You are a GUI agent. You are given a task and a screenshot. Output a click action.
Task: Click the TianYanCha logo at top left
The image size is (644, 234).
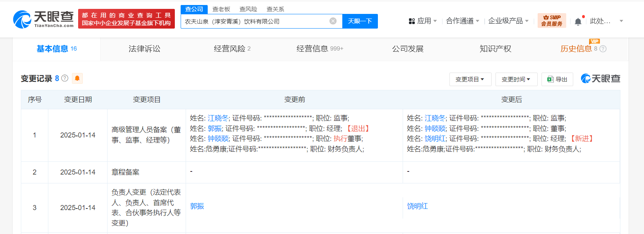pyautogui.click(x=43, y=19)
